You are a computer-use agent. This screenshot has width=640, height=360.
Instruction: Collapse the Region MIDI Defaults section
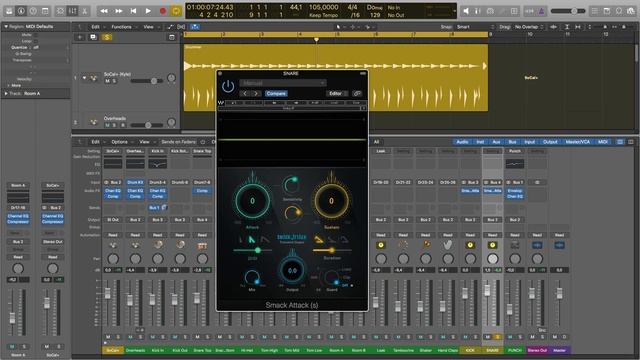click(x=6, y=27)
